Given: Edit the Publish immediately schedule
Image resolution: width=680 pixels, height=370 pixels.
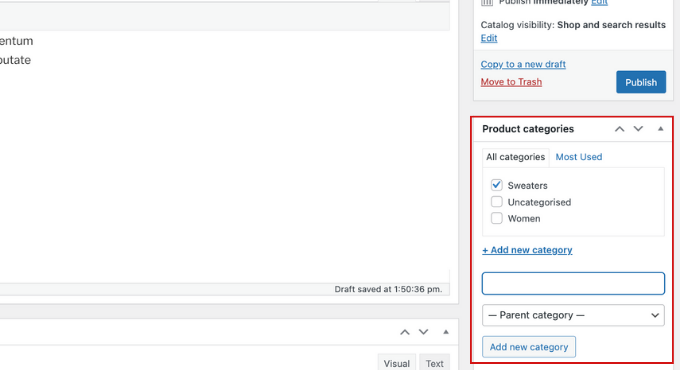Looking at the screenshot, I should pyautogui.click(x=599, y=2).
